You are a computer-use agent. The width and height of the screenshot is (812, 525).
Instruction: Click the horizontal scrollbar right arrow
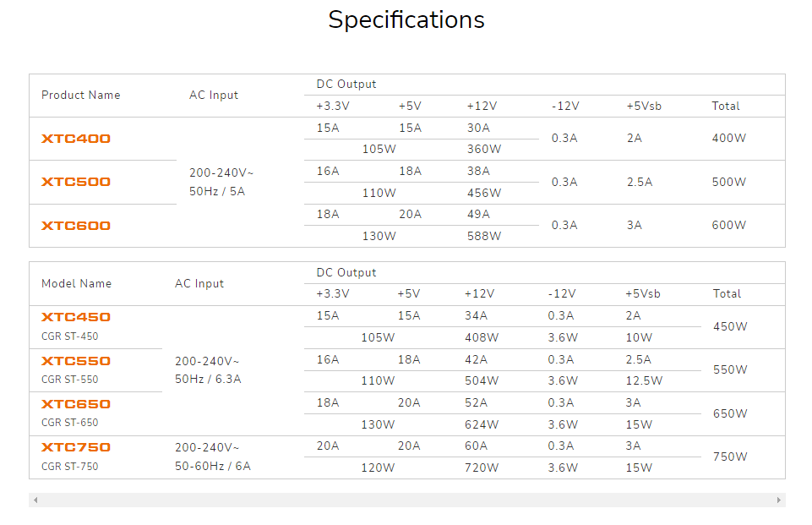point(778,500)
